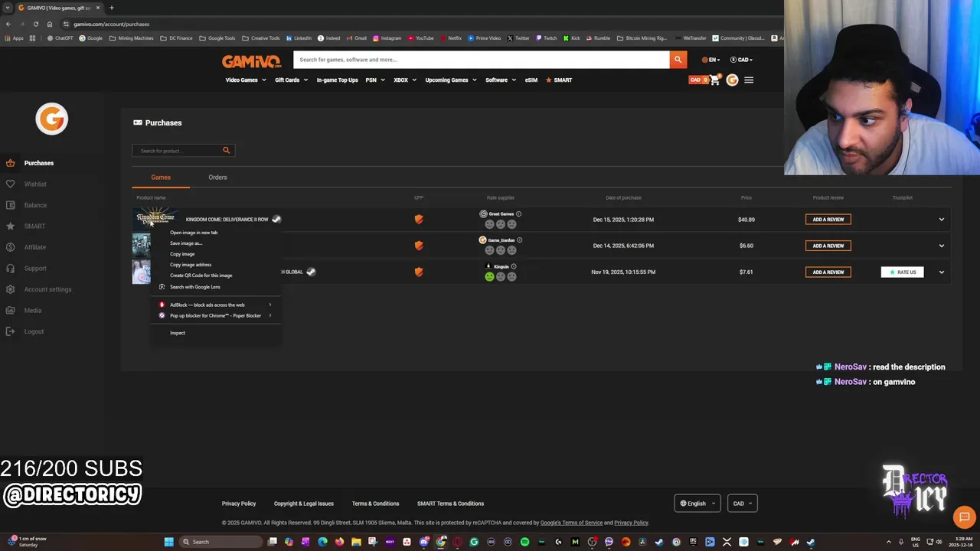Expand the Kingdom Come purchase row
Viewport: 980px width, 551px height.
[942, 220]
